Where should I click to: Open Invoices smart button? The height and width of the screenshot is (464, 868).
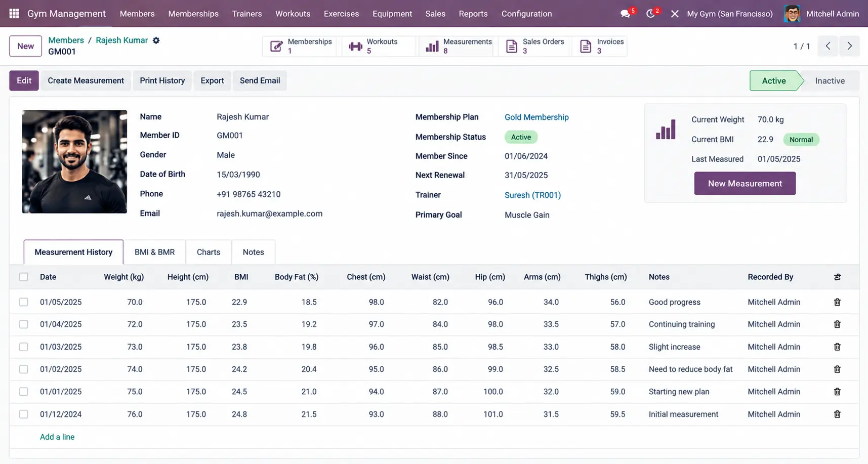pos(600,46)
